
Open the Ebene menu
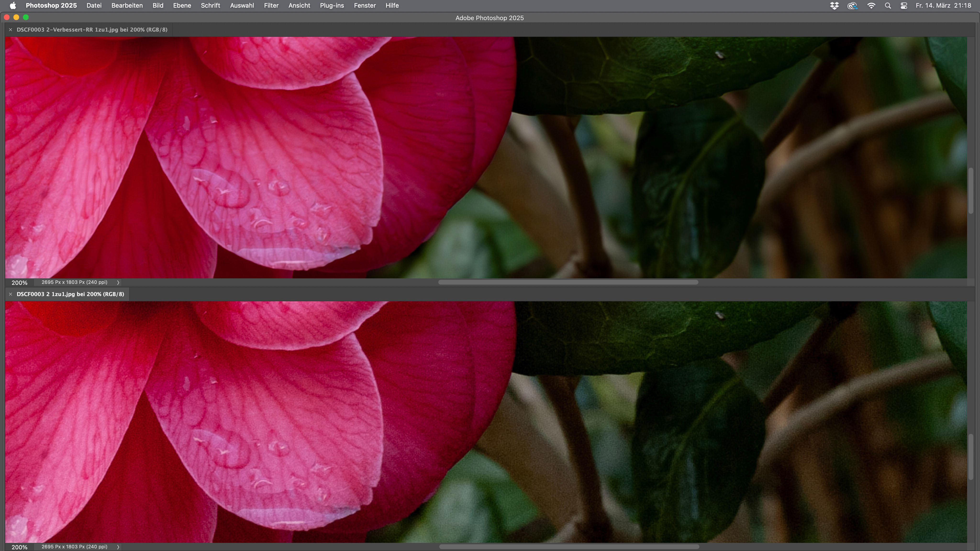(x=182, y=5)
